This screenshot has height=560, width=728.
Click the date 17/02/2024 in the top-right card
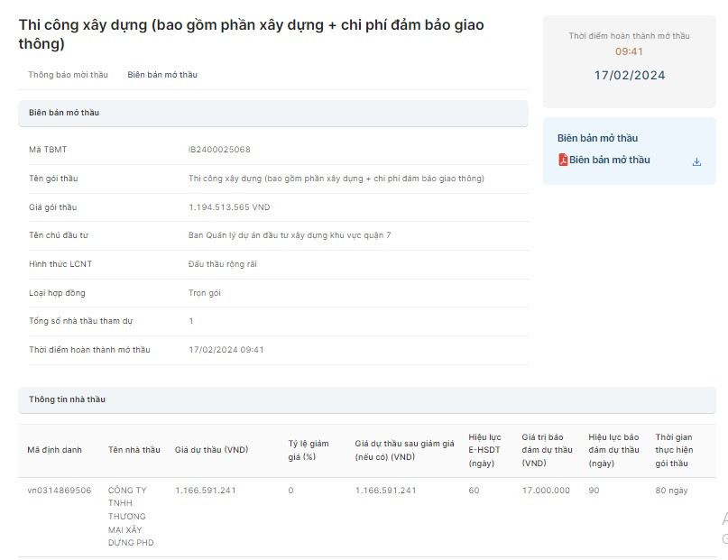pyautogui.click(x=629, y=75)
